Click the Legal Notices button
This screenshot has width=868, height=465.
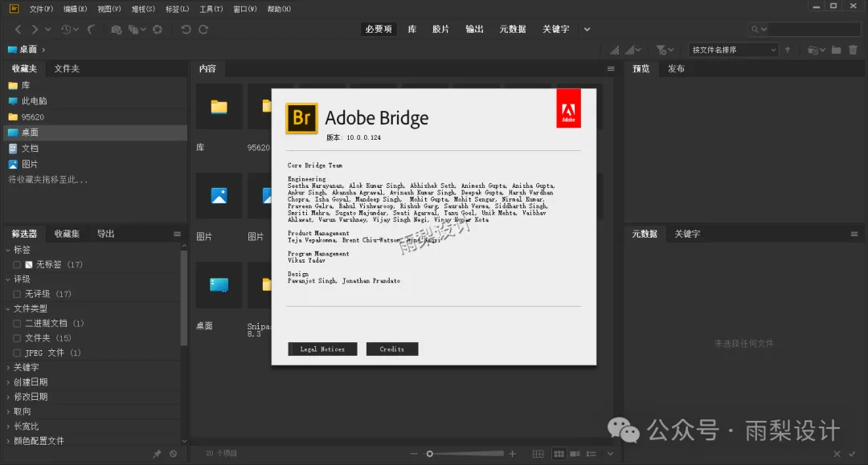(x=323, y=349)
